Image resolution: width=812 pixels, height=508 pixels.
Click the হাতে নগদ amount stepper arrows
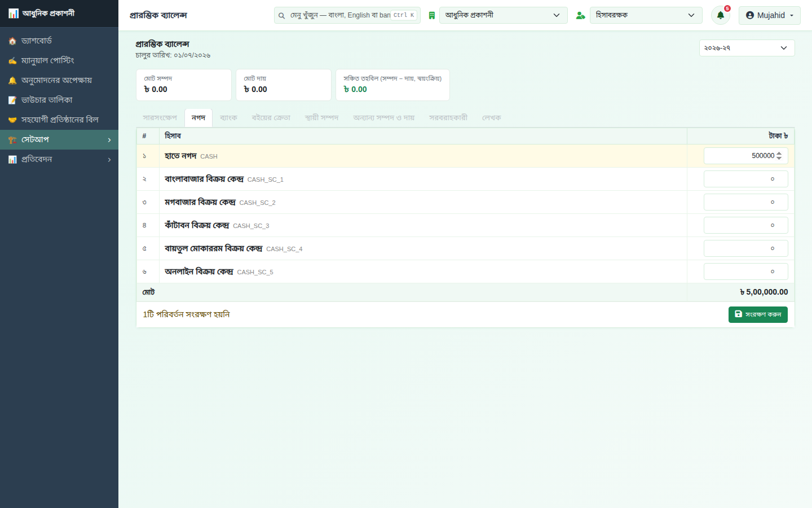point(779,156)
